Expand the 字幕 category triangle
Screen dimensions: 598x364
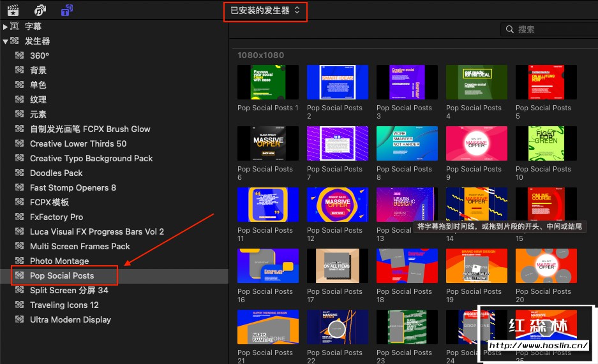(x=5, y=27)
